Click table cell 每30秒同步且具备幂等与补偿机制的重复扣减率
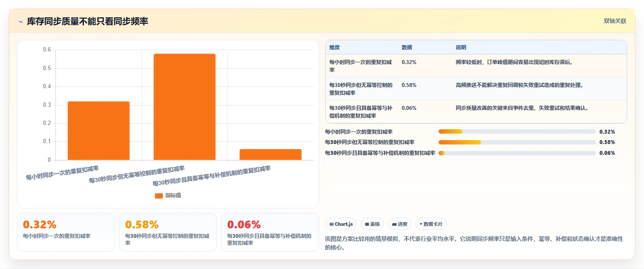This screenshot has height=269, width=644. click(361, 112)
